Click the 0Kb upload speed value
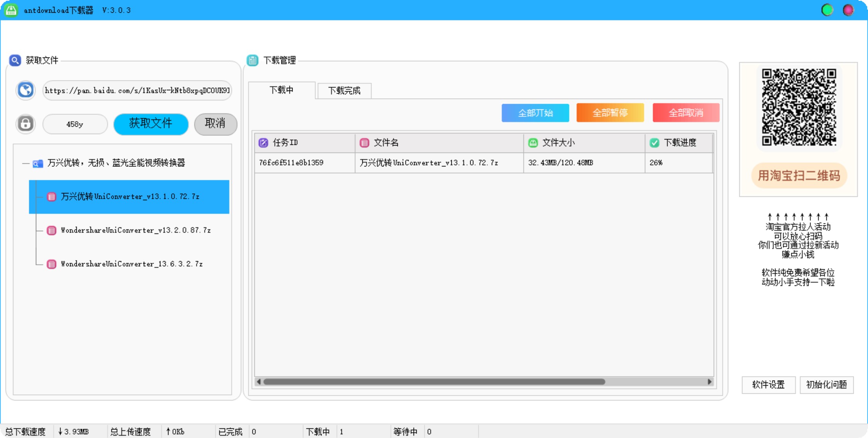The height and width of the screenshot is (438, 868). click(175, 431)
